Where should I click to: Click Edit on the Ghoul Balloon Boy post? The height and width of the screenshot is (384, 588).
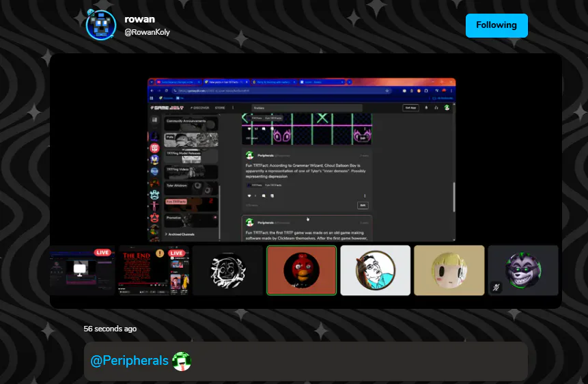[363, 206]
